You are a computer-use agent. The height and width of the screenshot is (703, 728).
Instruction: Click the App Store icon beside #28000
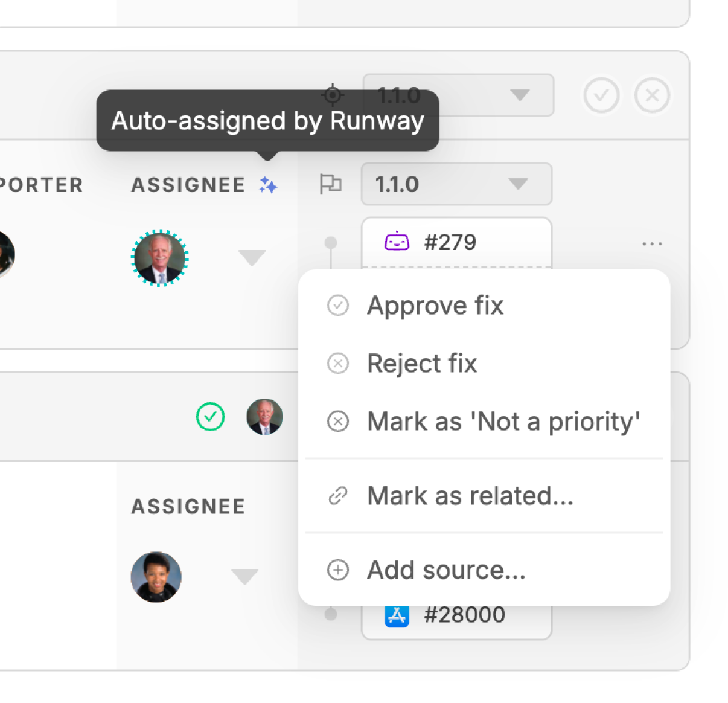tap(397, 615)
